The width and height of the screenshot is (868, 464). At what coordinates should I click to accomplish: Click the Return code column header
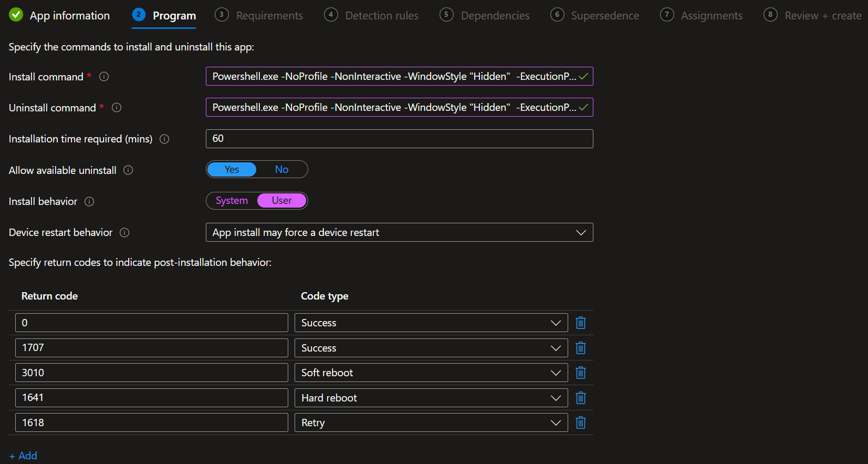pos(49,296)
